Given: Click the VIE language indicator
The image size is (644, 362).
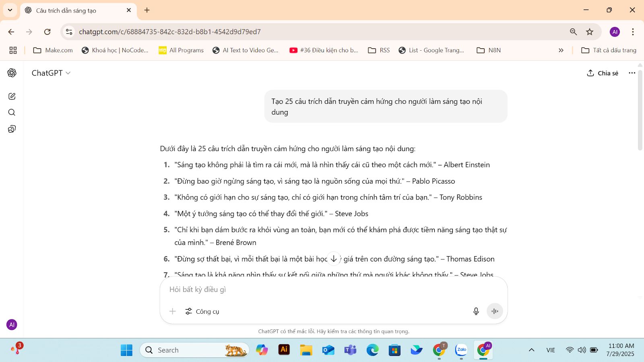Looking at the screenshot, I should [x=551, y=350].
